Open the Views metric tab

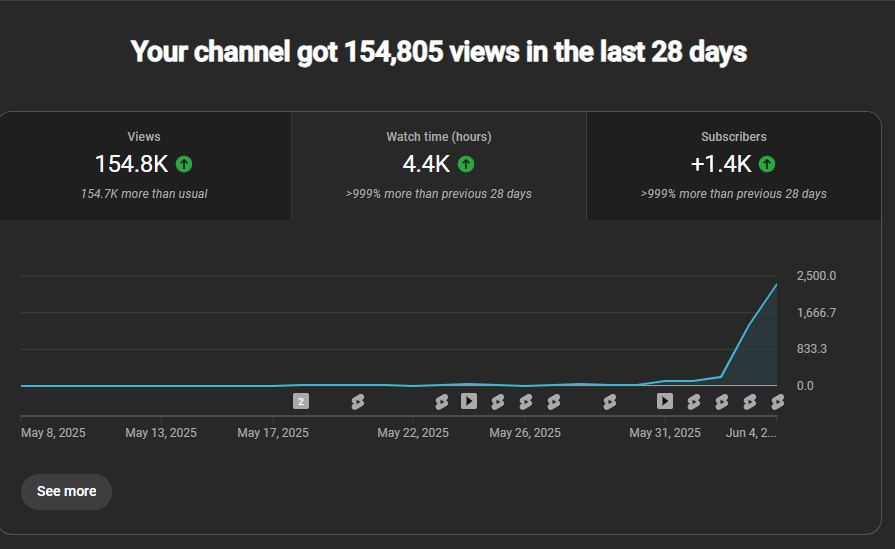[x=145, y=165]
